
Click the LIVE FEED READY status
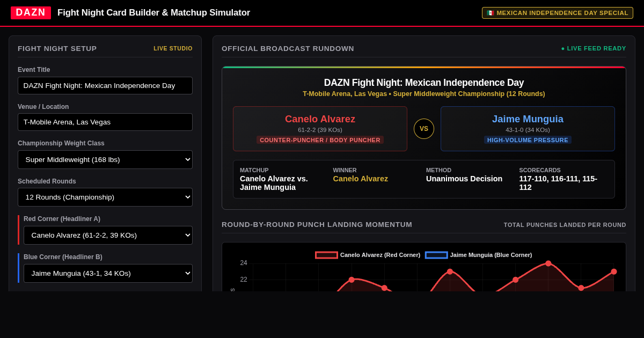[594, 48]
